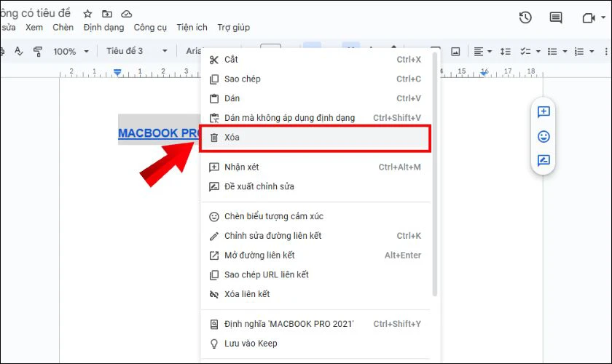Choose 'Đề xuất chỉnh sửa' menu entry
Viewport: 612px width, 364px height.
315,186
